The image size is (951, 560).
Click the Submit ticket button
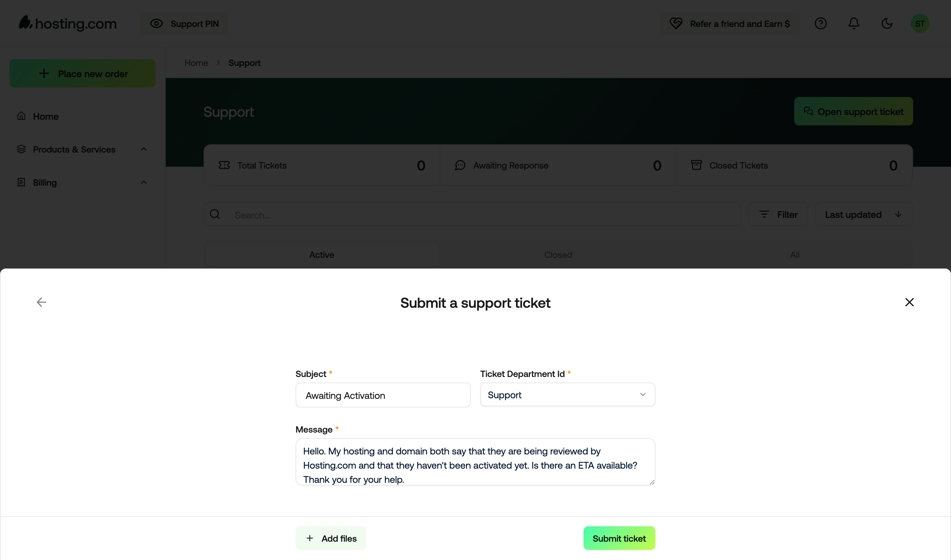point(619,538)
